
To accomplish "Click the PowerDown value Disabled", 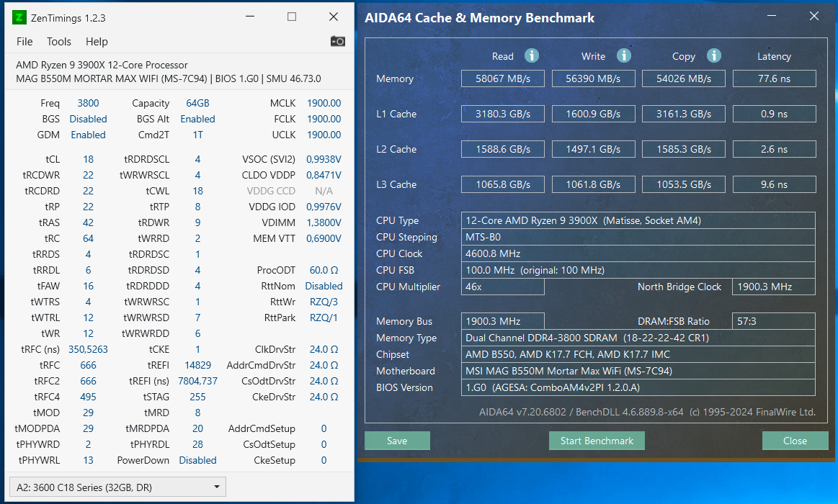I will pyautogui.click(x=197, y=460).
